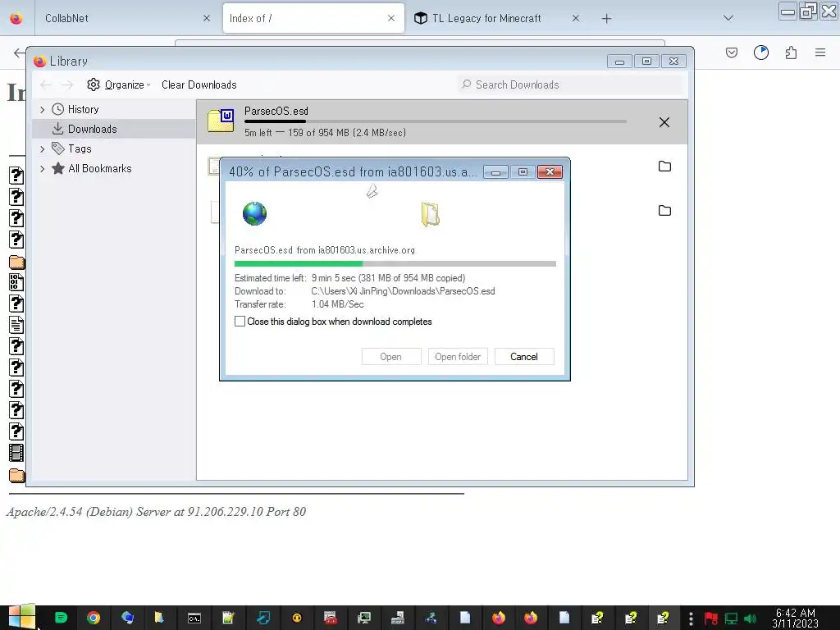
Task: Click the ParsecOS.esd file icon in Library
Action: 221,121
